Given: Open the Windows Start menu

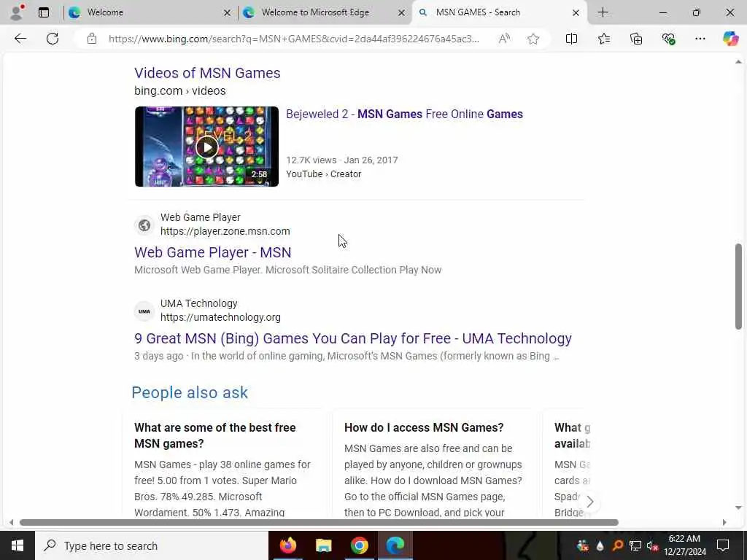Looking at the screenshot, I should tap(18, 545).
